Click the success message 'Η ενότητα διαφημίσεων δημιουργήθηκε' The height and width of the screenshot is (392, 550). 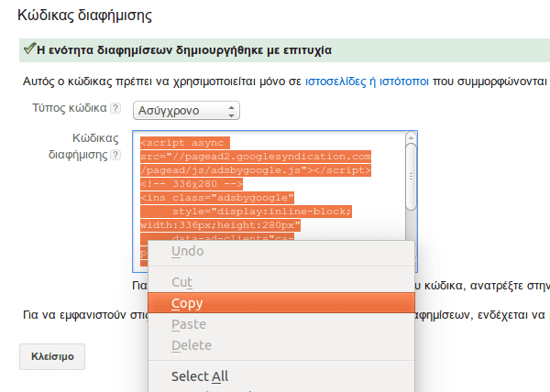point(184,50)
